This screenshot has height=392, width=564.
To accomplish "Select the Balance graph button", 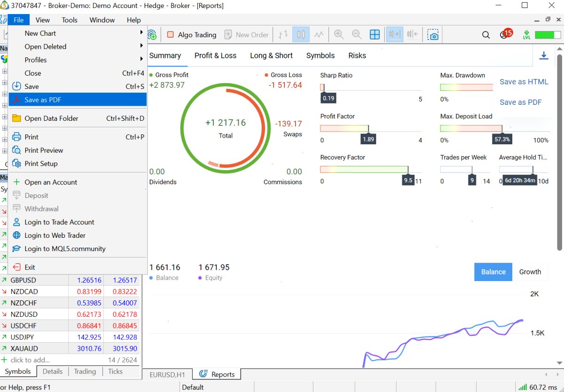I will [493, 272].
